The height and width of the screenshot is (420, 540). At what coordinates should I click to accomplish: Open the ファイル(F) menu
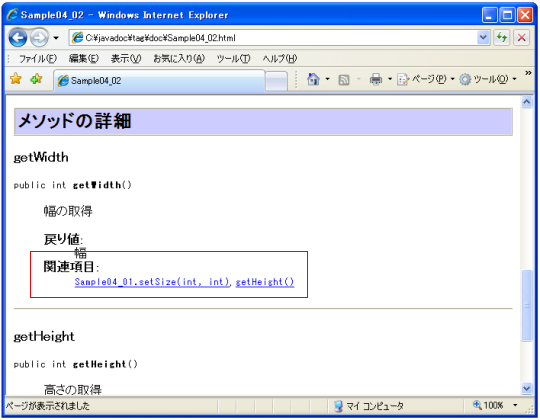click(x=38, y=59)
